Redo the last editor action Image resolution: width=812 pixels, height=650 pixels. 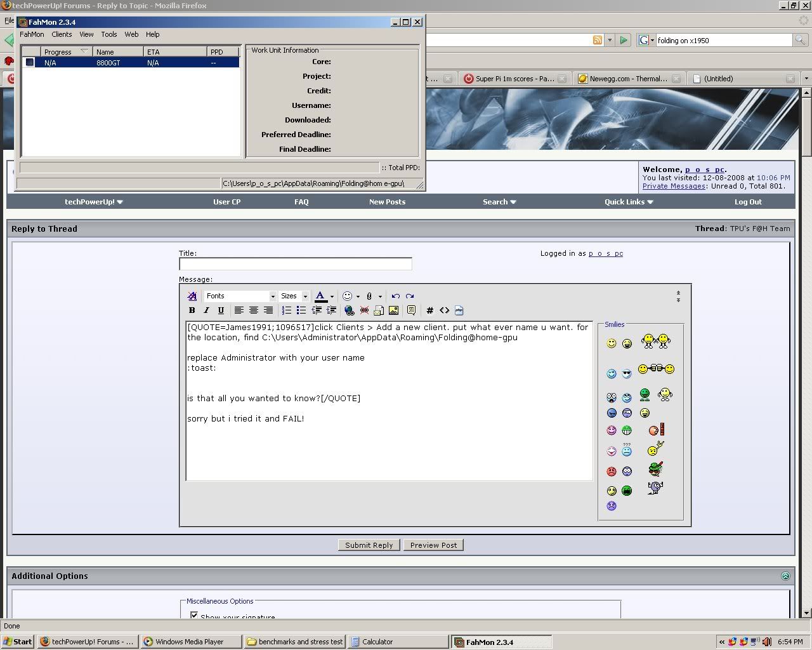coord(410,296)
